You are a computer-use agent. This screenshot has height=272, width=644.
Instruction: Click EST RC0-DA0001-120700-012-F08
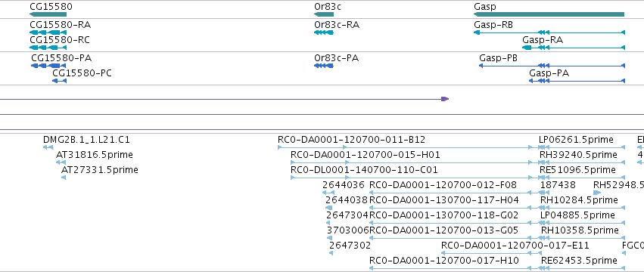[443, 185]
